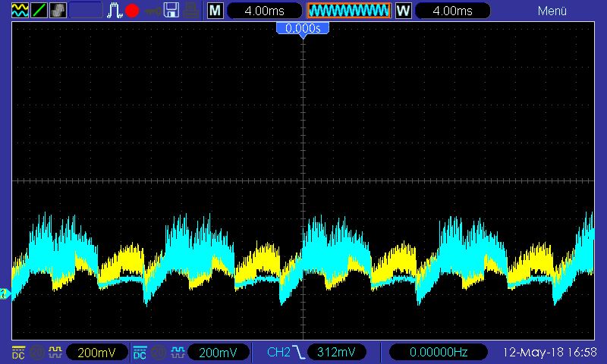Image resolution: width=607 pixels, height=364 pixels.
Task: Click the M main timebase label
Action: tap(215, 11)
